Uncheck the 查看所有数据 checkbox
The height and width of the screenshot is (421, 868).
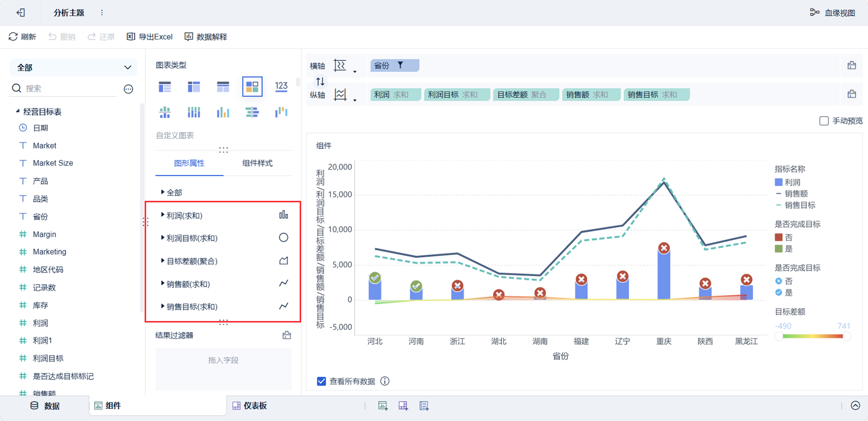point(321,381)
